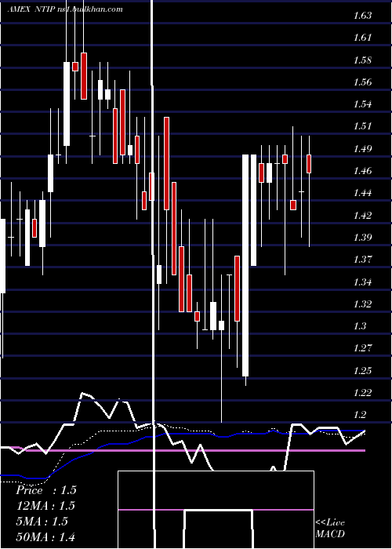Select the 1.39 price axis label
Image resolution: width=392 pixels, height=549 pixels.
(362, 238)
